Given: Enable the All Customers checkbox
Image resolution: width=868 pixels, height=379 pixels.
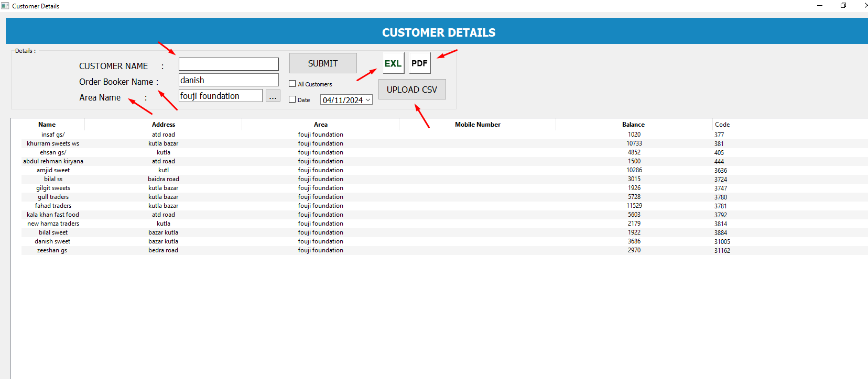Looking at the screenshot, I should tap(292, 84).
